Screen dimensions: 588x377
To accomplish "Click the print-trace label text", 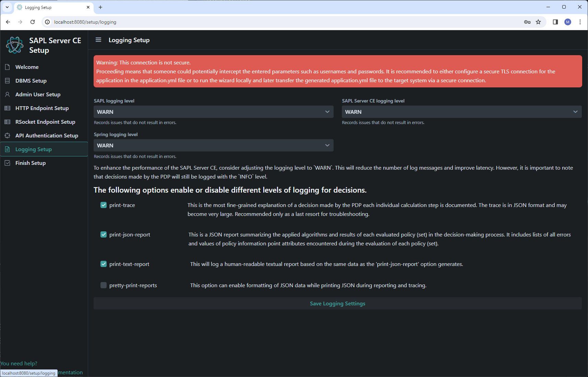I will coord(122,205).
